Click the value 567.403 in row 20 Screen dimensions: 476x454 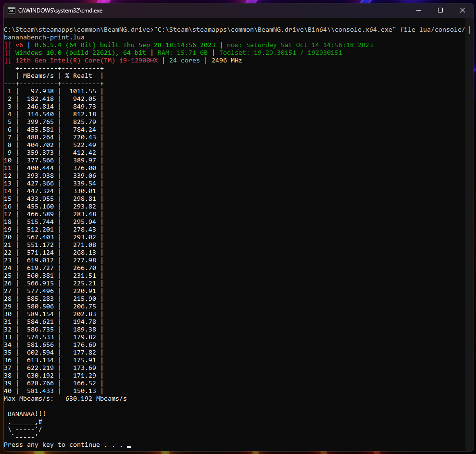[x=40, y=237]
